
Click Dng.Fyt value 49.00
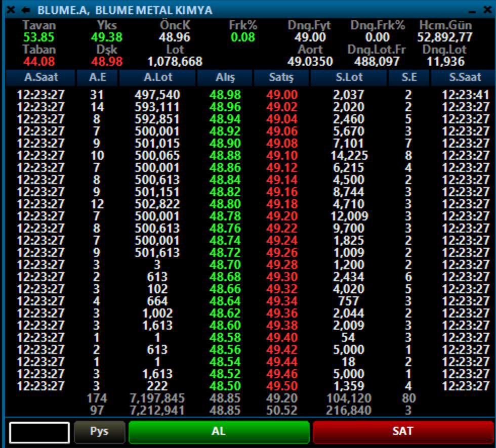coord(310,37)
